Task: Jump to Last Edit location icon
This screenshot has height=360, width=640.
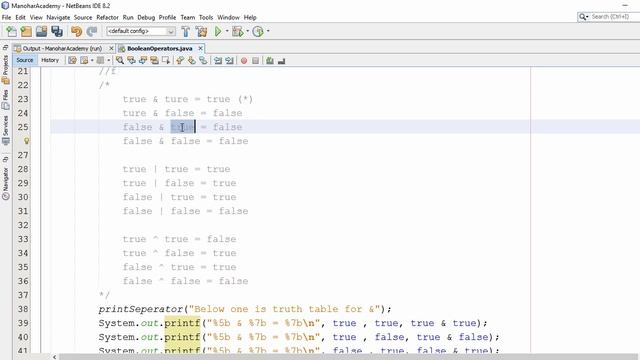Action: tap(72, 60)
